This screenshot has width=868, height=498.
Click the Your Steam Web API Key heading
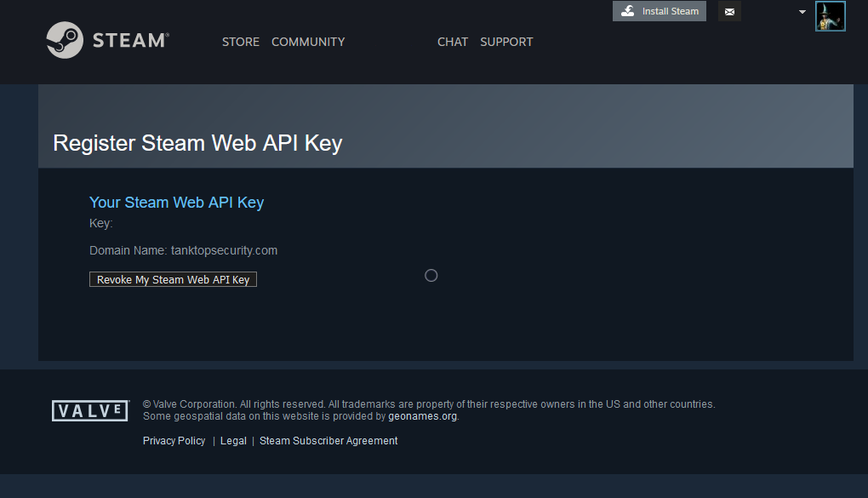(177, 203)
